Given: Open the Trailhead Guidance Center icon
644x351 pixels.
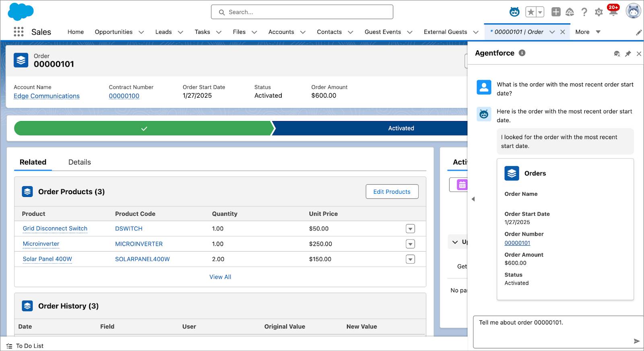Looking at the screenshot, I should [x=570, y=12].
